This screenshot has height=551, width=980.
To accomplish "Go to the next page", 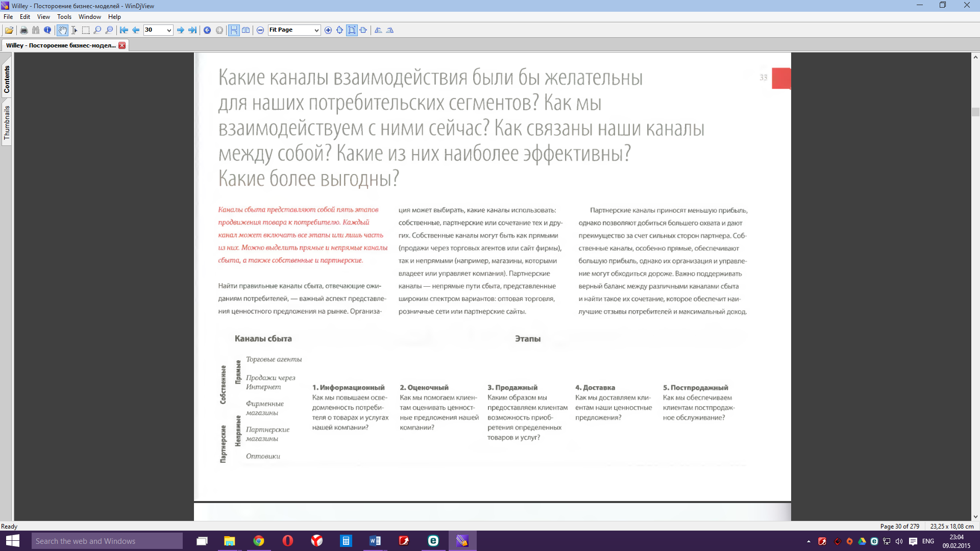I will click(181, 30).
